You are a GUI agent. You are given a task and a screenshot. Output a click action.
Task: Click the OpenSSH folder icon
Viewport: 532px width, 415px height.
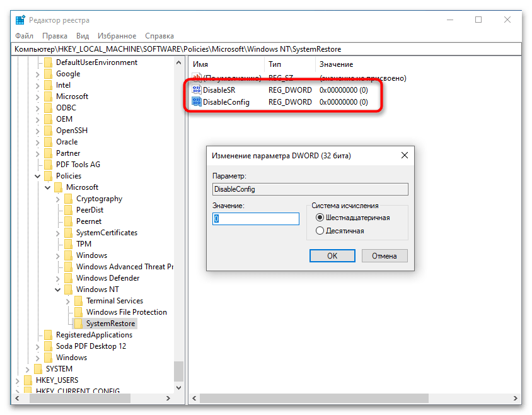coord(49,131)
